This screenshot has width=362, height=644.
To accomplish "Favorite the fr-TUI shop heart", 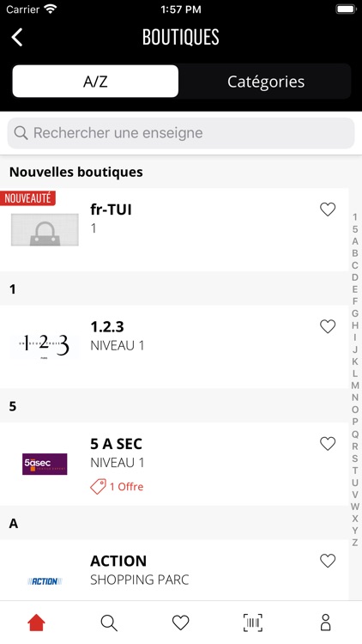I will tap(328, 210).
